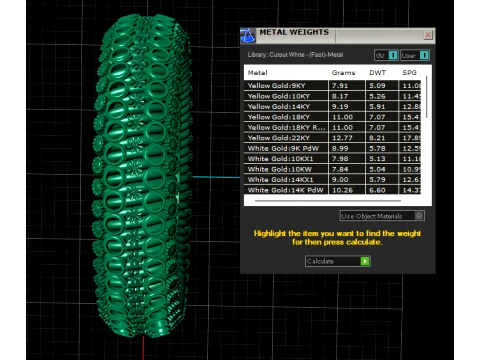Viewport: 480px width, 360px height.
Task: Click the 8.99 grams cell
Action: pos(347,148)
